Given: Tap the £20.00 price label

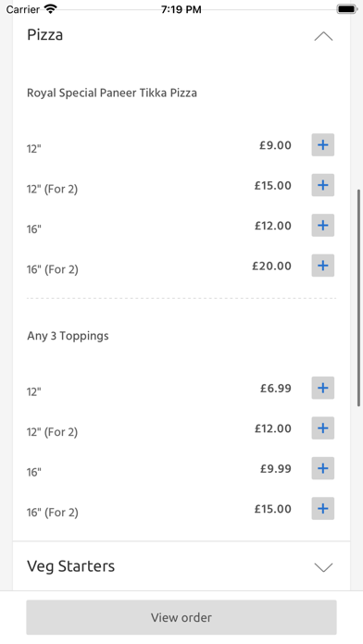Looking at the screenshot, I should (271, 266).
